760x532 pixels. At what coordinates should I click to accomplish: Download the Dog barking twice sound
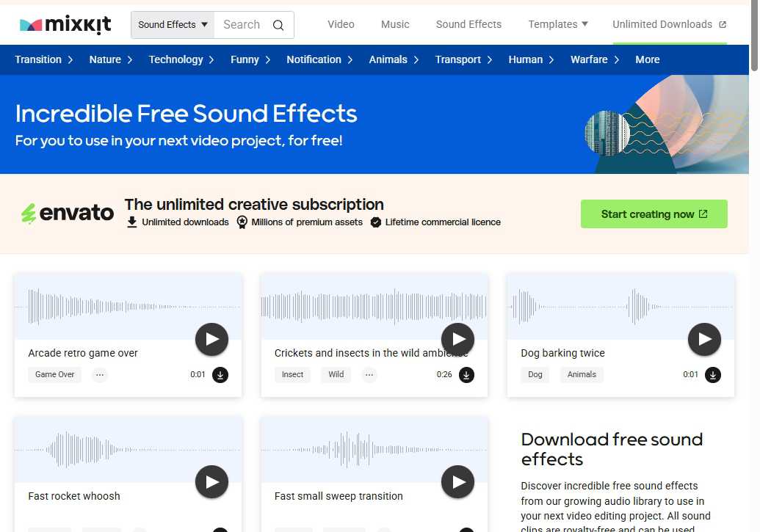[x=712, y=375]
